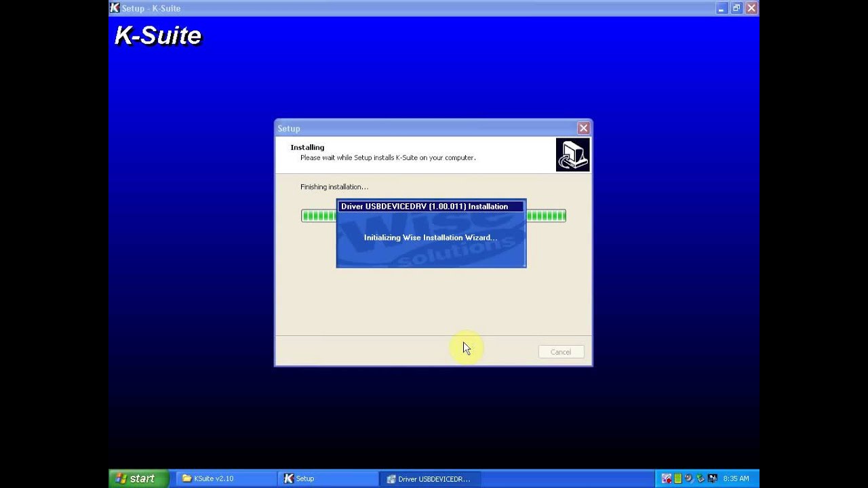Click the K icon on Setup taskbar button
868x488 pixels.
289,479
